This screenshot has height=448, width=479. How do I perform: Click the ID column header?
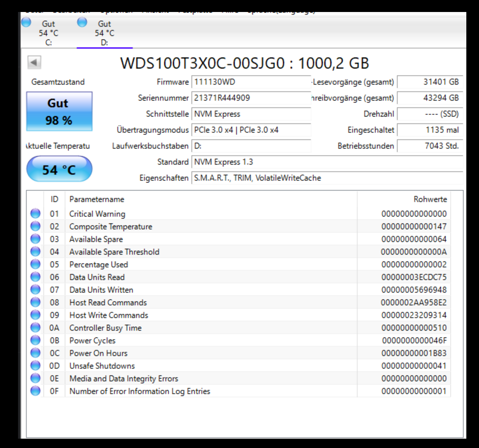(x=54, y=199)
